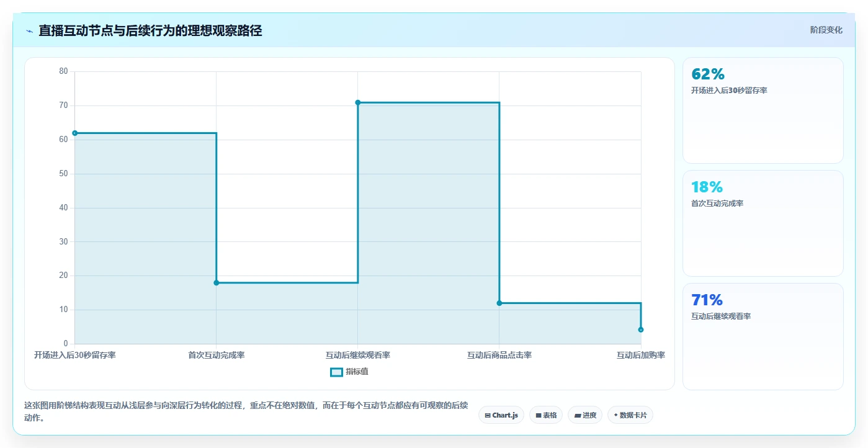Click the 71% figure

pyautogui.click(x=707, y=300)
